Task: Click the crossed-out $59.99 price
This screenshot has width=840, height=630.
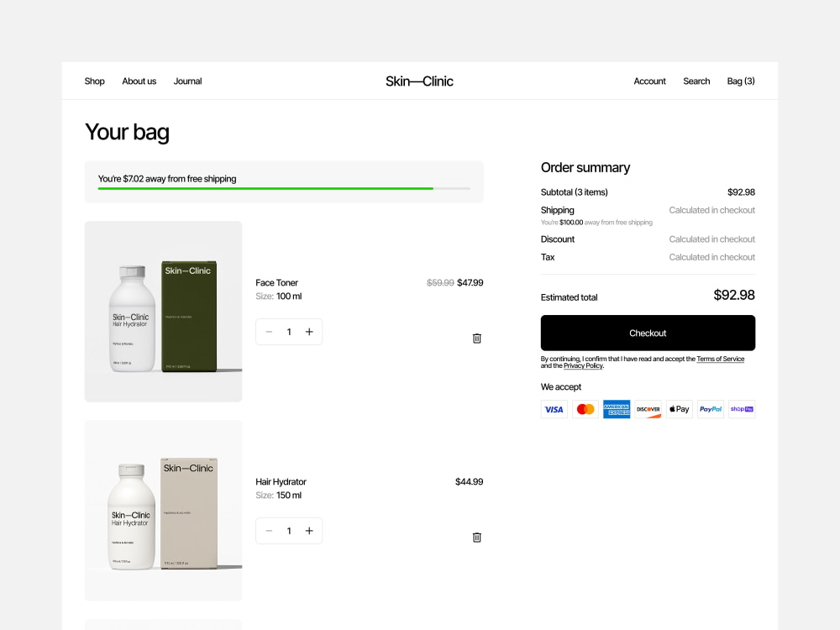Action: pyautogui.click(x=440, y=282)
